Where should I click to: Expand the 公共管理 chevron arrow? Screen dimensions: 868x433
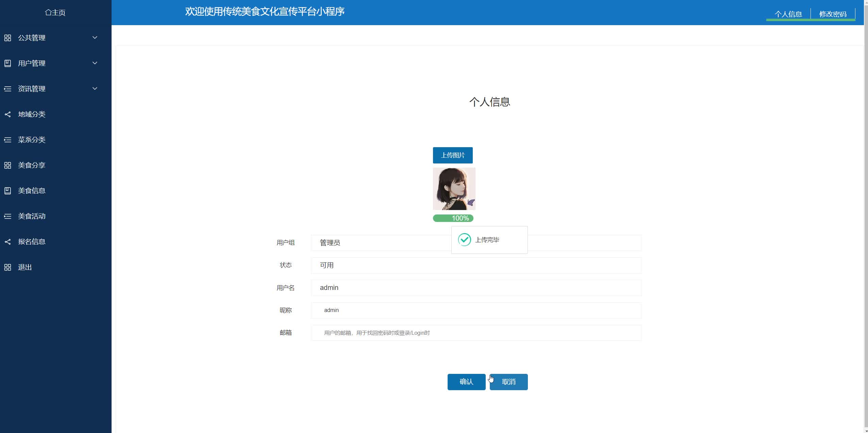95,37
